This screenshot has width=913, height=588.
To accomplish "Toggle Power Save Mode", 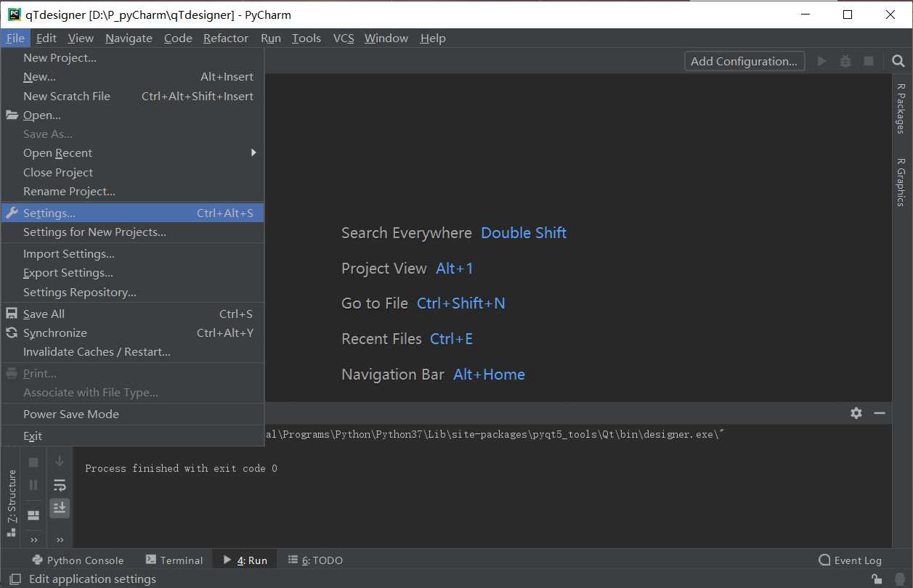I will [132, 414].
